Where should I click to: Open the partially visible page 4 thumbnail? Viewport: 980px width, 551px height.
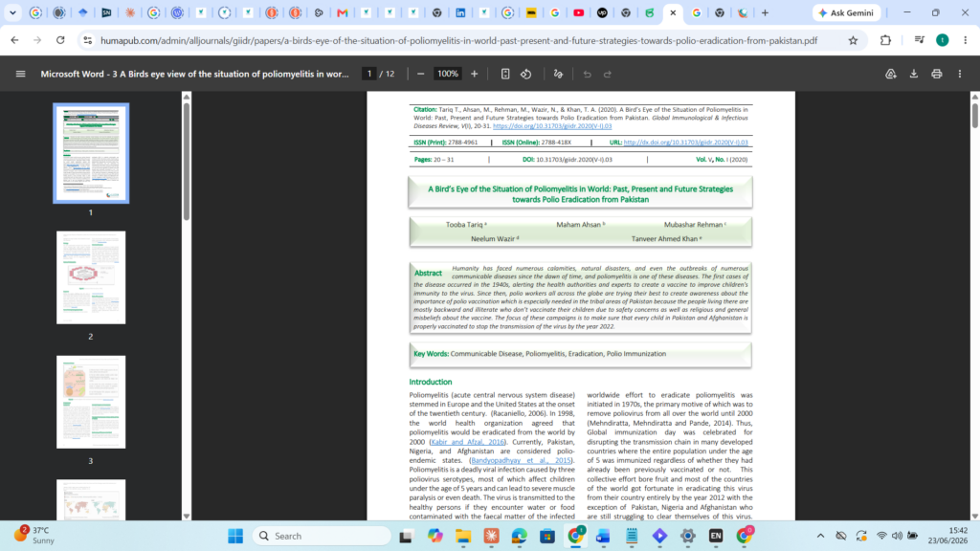point(91,499)
